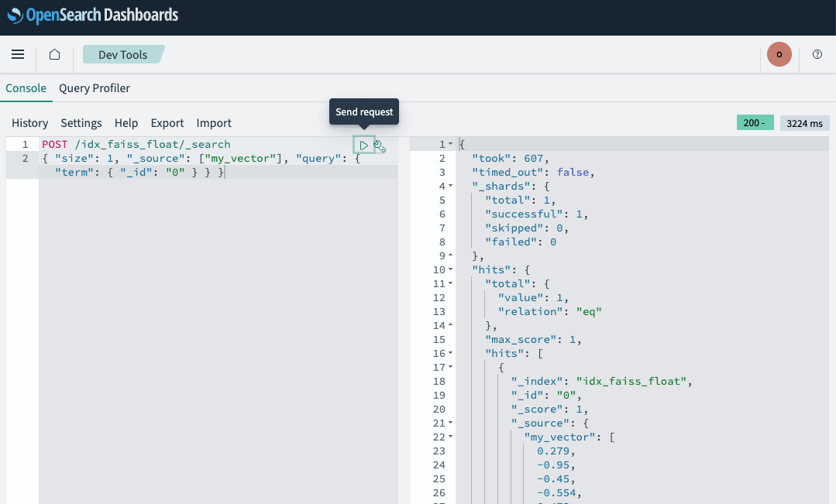Collapse the hit object on line 17
836x504 pixels.
pos(450,367)
